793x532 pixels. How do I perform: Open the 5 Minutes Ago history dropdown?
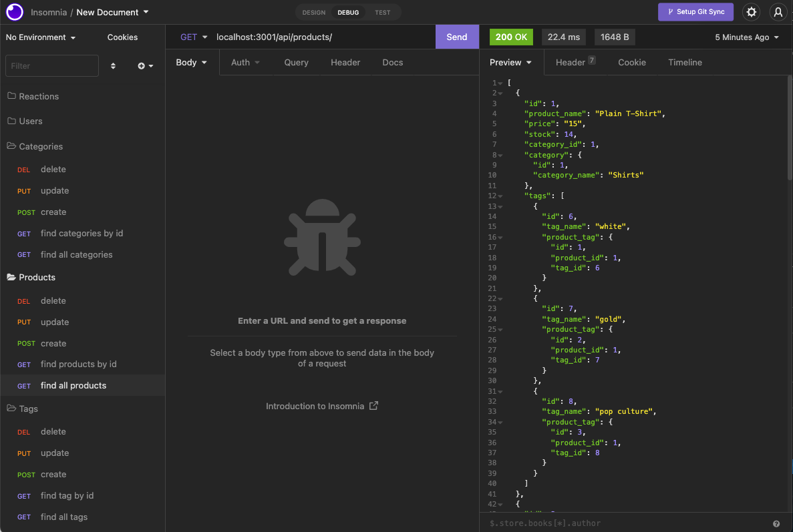[x=746, y=37]
